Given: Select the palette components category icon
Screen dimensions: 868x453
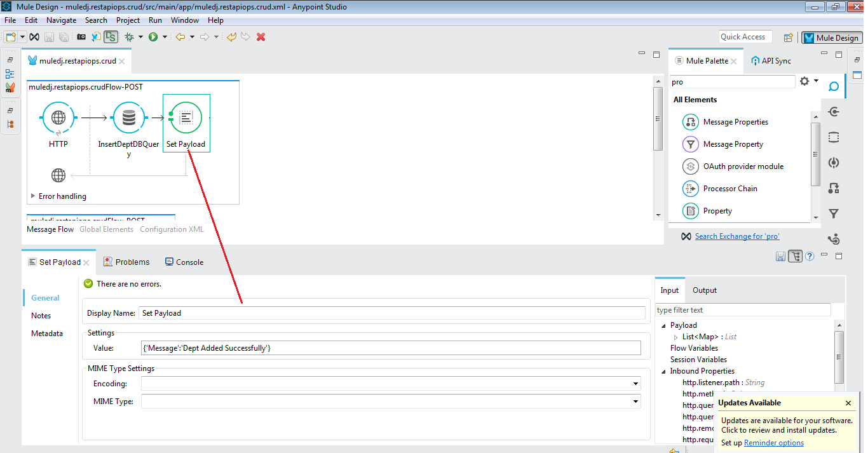Looking at the screenshot, I should click(x=834, y=163).
